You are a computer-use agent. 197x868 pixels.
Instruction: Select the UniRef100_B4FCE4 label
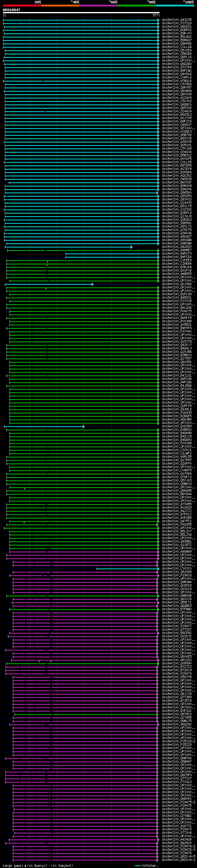[177, 257]
